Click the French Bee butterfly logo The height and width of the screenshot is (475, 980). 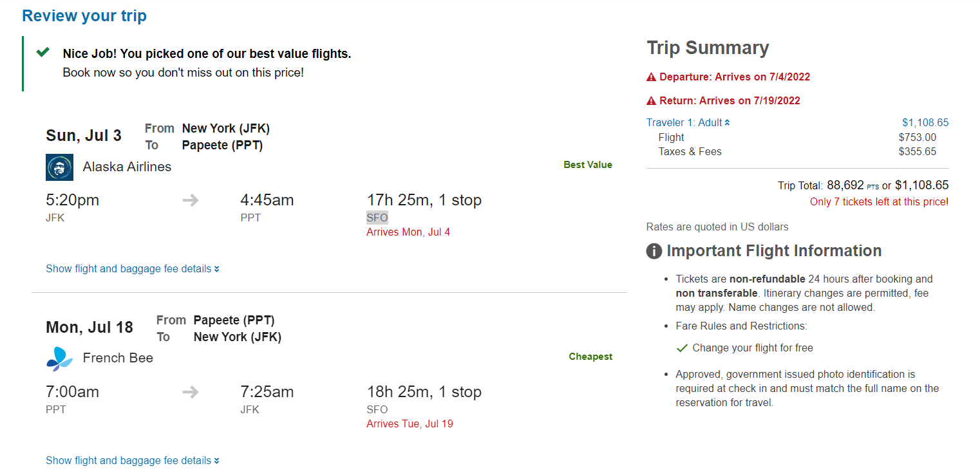(x=59, y=358)
